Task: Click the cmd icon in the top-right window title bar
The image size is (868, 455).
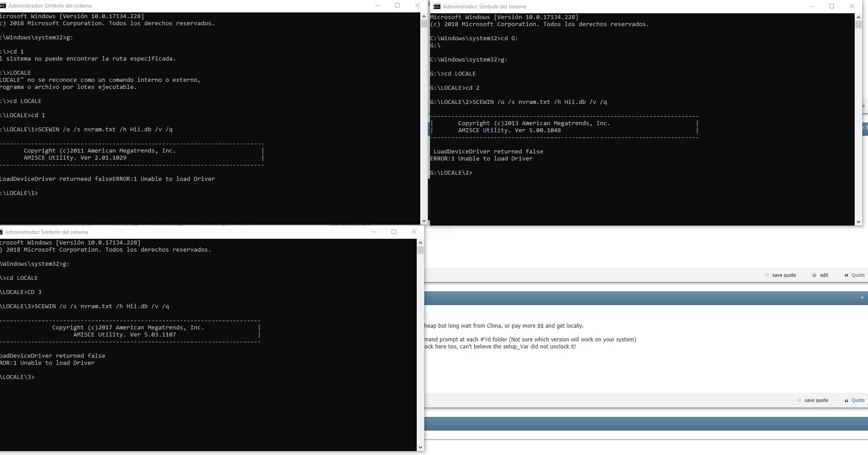Action: [437, 6]
